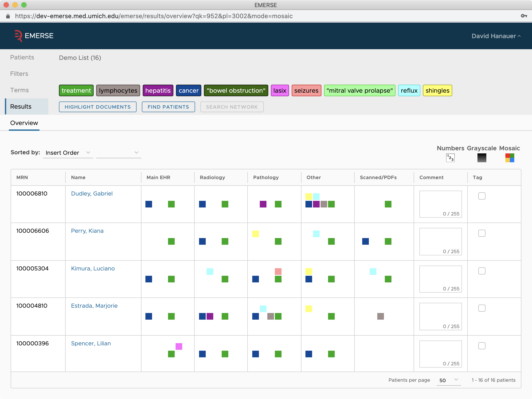Tag patient Dudley, Gabriel checkbox
Screen dimensions: 532x399
coord(482,196)
